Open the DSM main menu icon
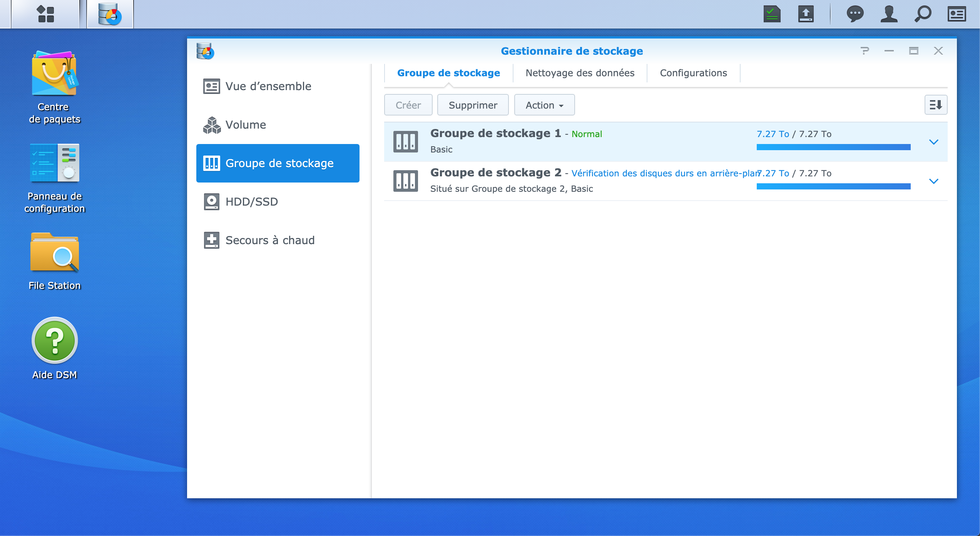 45,14
